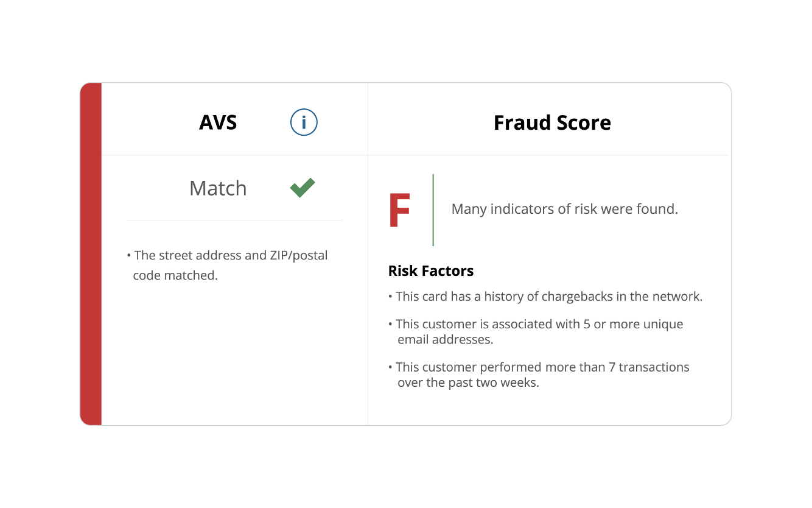Click the separator line under Fraud Score heading

[x=548, y=155]
